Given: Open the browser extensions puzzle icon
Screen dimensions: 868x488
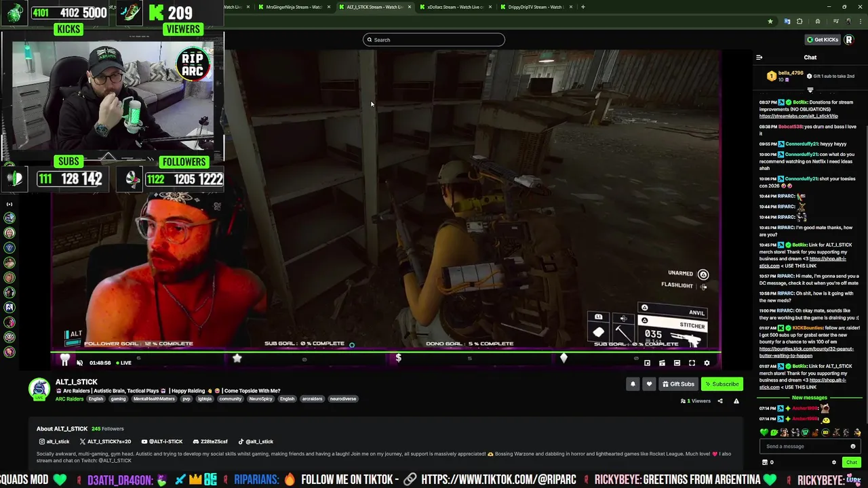Looking at the screenshot, I should pyautogui.click(x=800, y=21).
